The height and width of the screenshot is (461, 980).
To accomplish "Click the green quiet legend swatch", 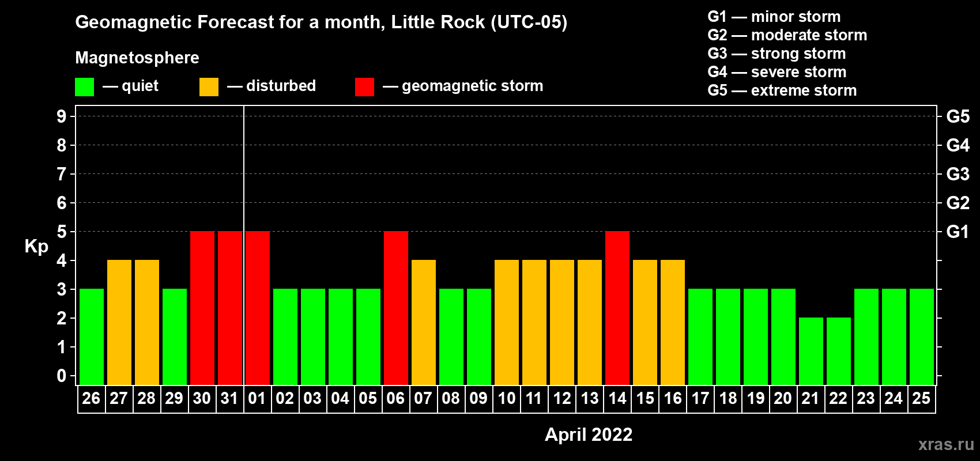I will coord(84,87).
